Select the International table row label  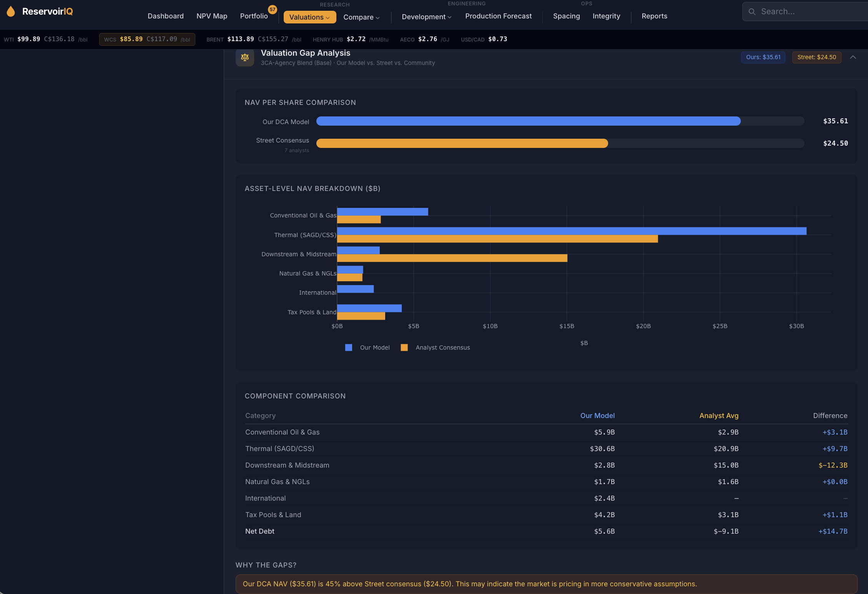265,498
